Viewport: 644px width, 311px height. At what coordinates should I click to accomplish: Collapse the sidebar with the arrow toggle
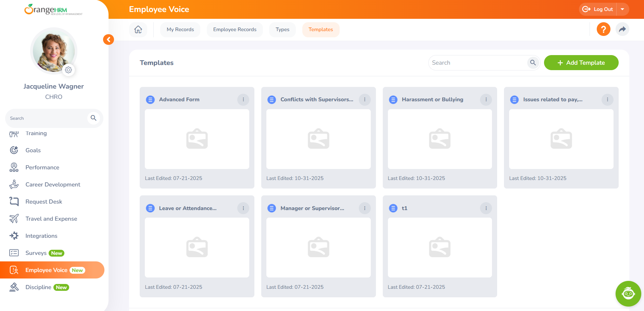pyautogui.click(x=109, y=40)
